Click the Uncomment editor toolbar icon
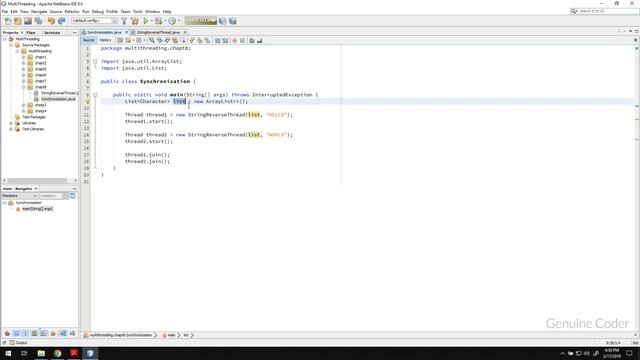 coord(260,40)
